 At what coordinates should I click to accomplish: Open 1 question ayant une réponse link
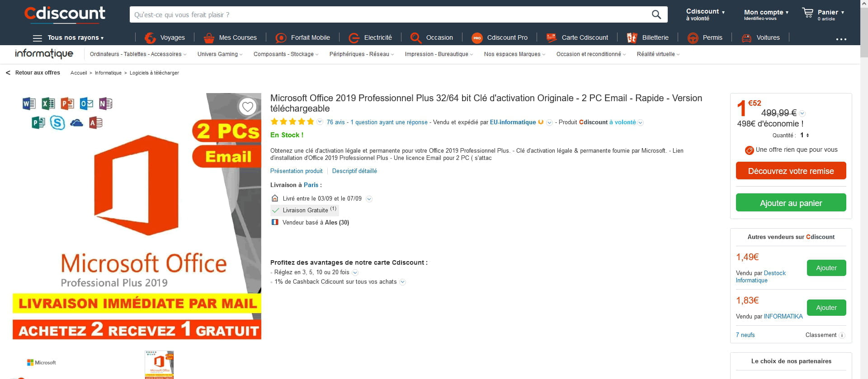(x=389, y=122)
